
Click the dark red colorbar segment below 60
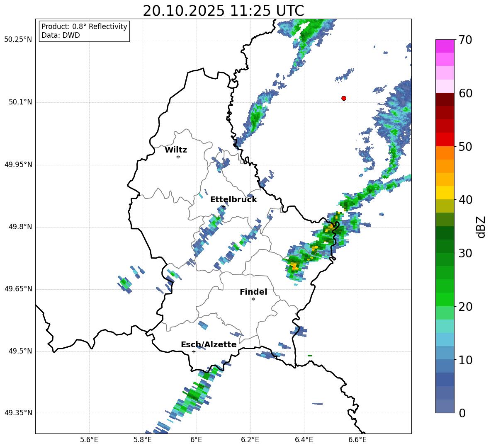[445, 99]
